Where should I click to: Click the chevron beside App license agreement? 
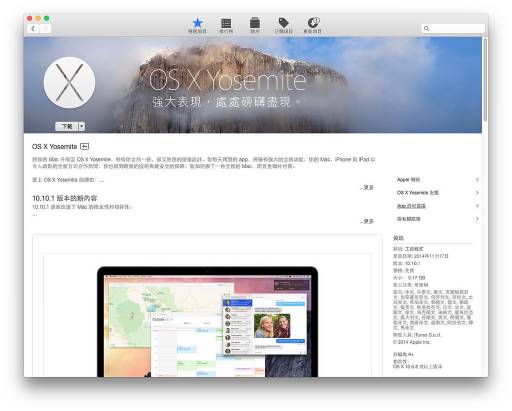coord(477,206)
